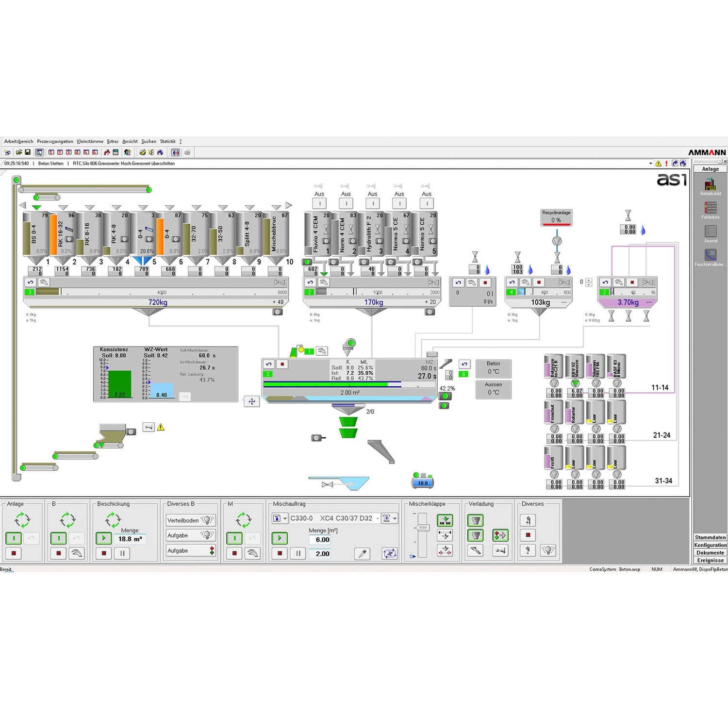Click the print icon on the toolbar
The height and width of the screenshot is (728, 728).
coord(187,153)
